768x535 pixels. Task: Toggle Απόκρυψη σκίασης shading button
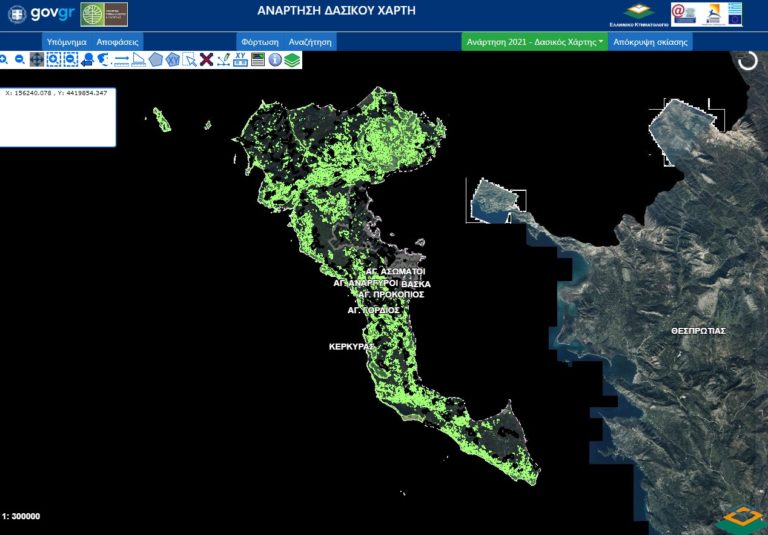pyautogui.click(x=649, y=42)
